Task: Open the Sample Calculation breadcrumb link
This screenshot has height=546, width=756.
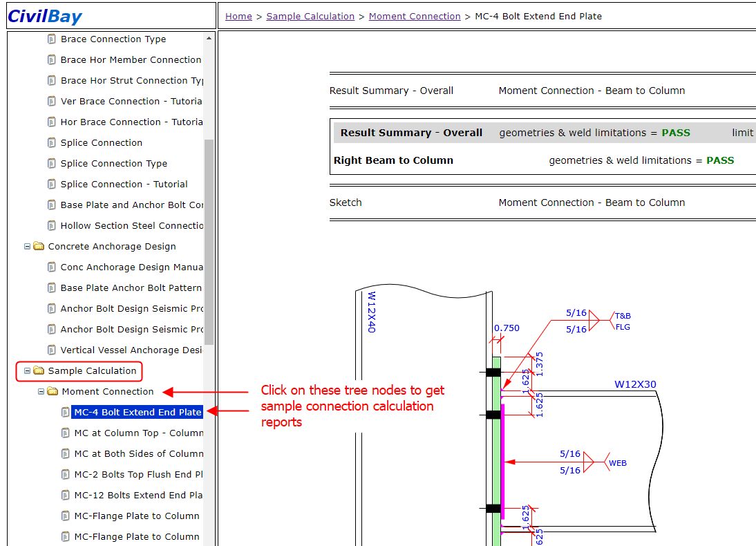Action: (x=310, y=16)
